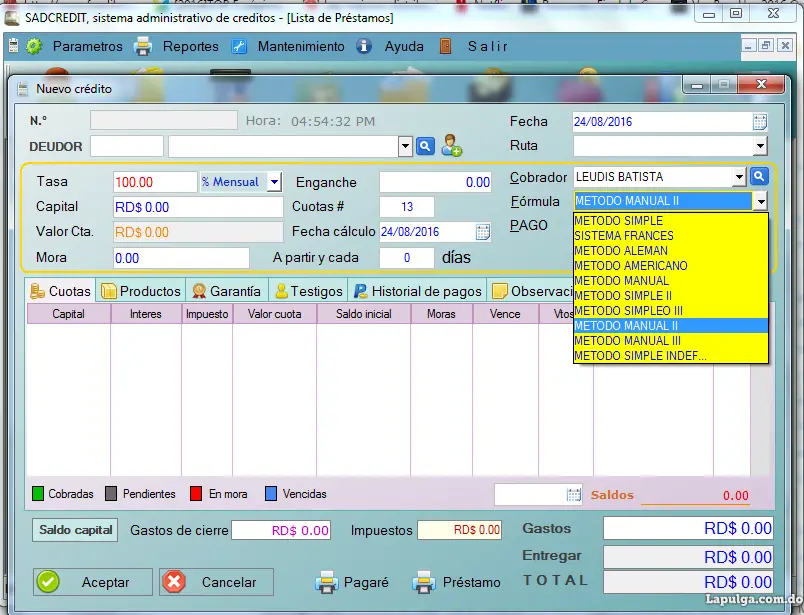Image resolution: width=804 pixels, height=615 pixels.
Task: Click the Enganche amount field
Action: (435, 182)
